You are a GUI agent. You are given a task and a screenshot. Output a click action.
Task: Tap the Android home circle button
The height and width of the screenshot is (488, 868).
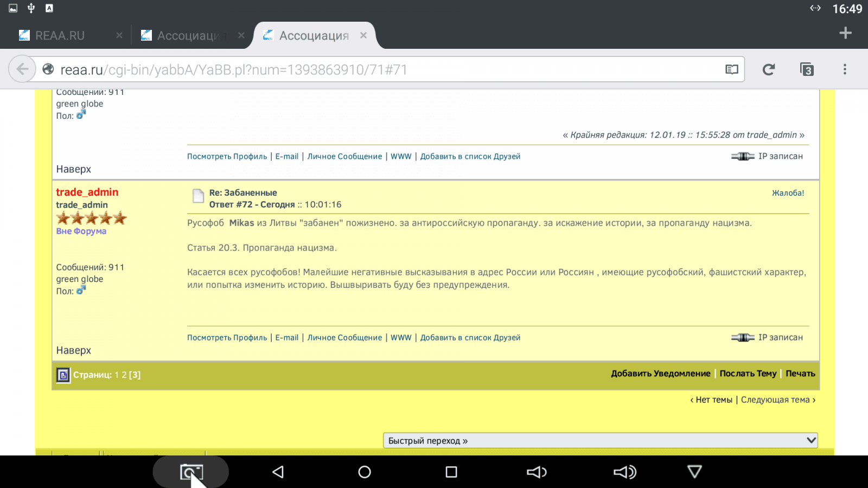point(365,472)
